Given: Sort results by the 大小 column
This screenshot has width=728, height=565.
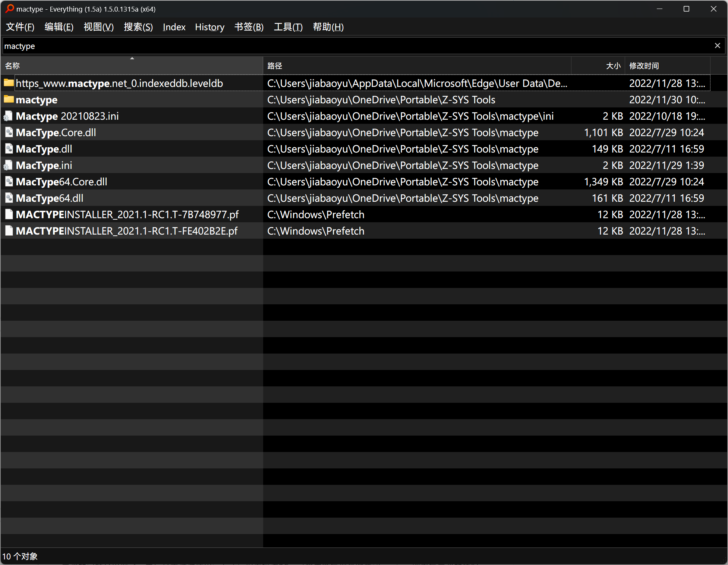Looking at the screenshot, I should (x=613, y=66).
